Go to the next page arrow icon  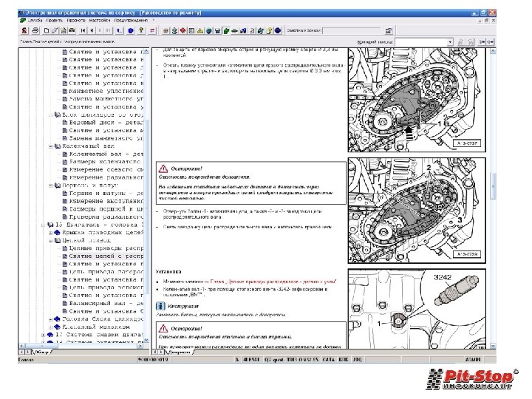[100, 30]
